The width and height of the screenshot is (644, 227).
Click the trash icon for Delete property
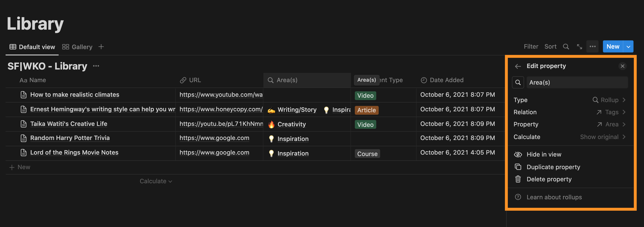point(518,179)
